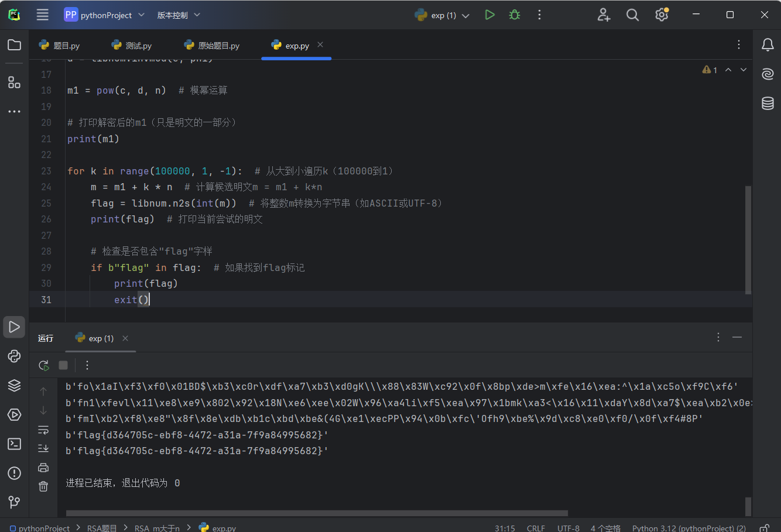781x532 pixels.
Task: Open the Database tool window
Action: click(x=768, y=103)
